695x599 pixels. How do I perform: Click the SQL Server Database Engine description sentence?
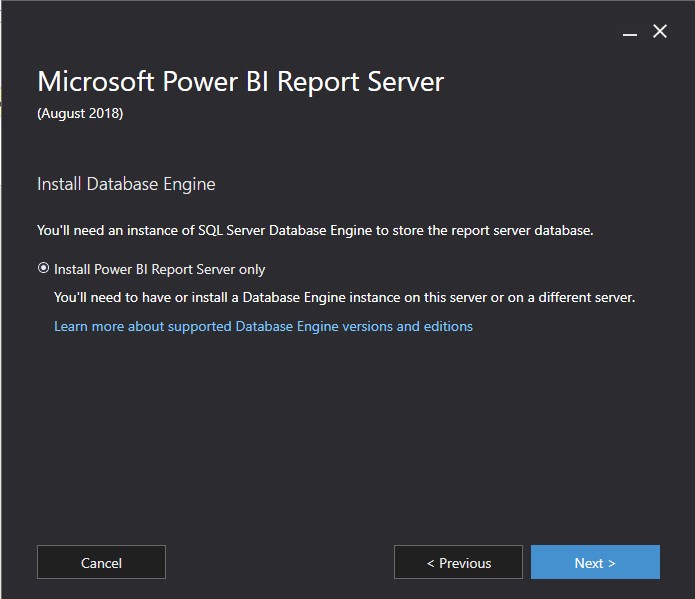pos(315,230)
